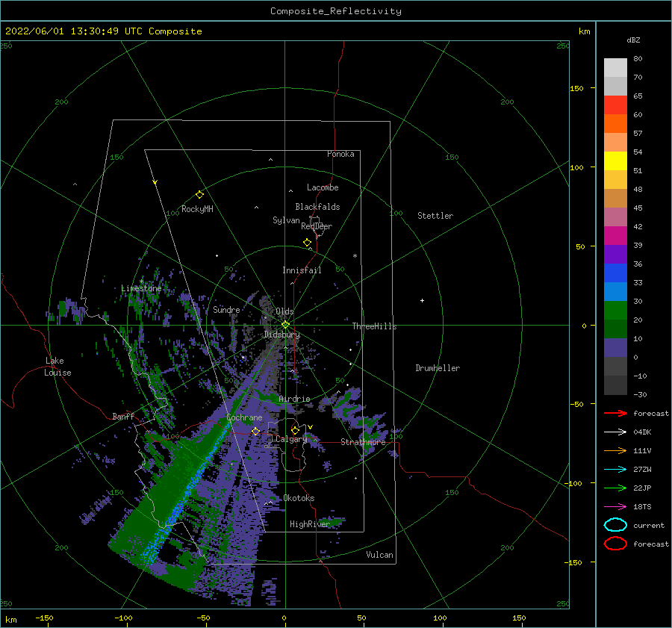The image size is (672, 628).
Task: Click the Didsbury label
Action: coord(282,335)
